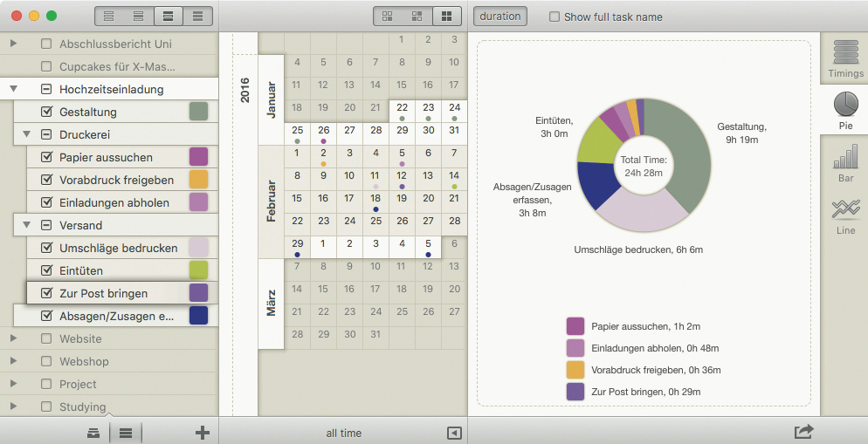Check the Website checkbox
Image resolution: width=868 pixels, height=444 pixels.
[46, 338]
